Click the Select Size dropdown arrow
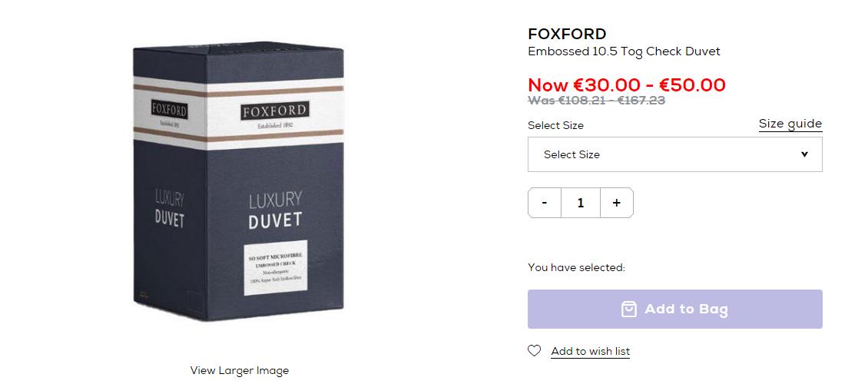This screenshot has width=868, height=384. pyautogui.click(x=804, y=154)
